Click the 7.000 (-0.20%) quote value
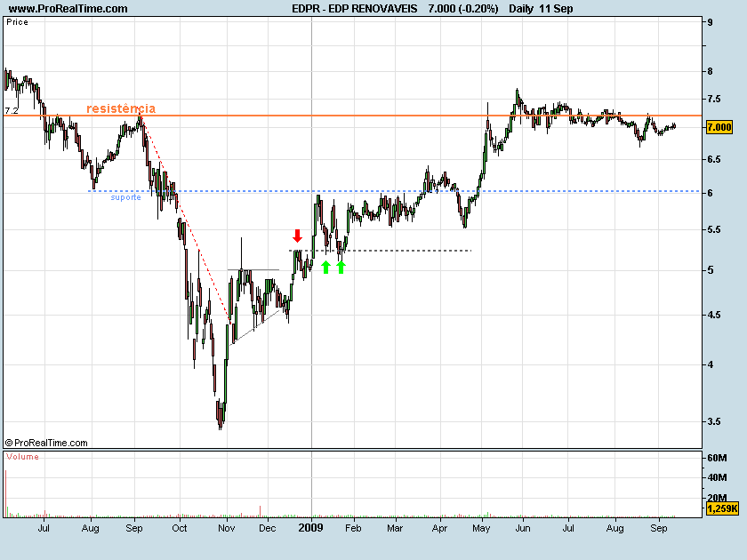The height and width of the screenshot is (560, 747). click(x=463, y=9)
